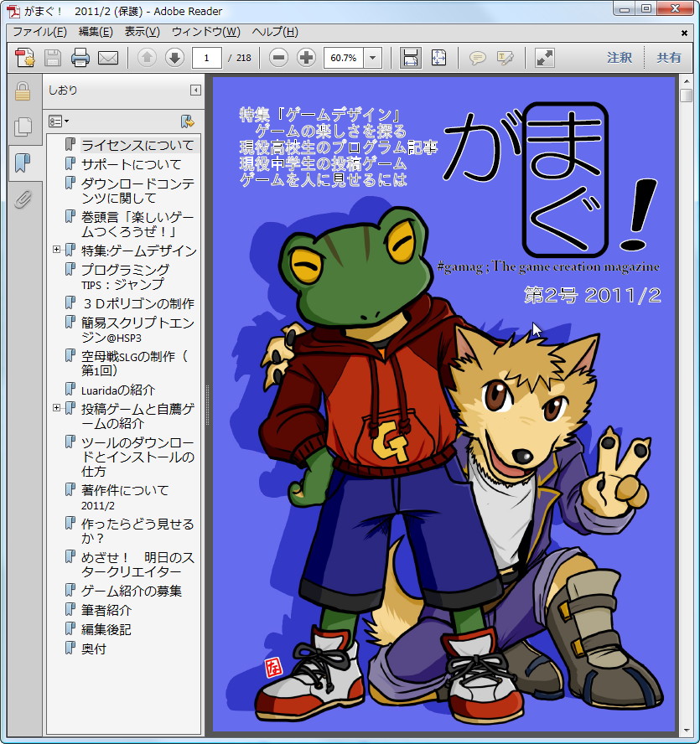Open the ウィンドウ(W) menu
Image resolution: width=700 pixels, height=744 pixels.
[206, 32]
